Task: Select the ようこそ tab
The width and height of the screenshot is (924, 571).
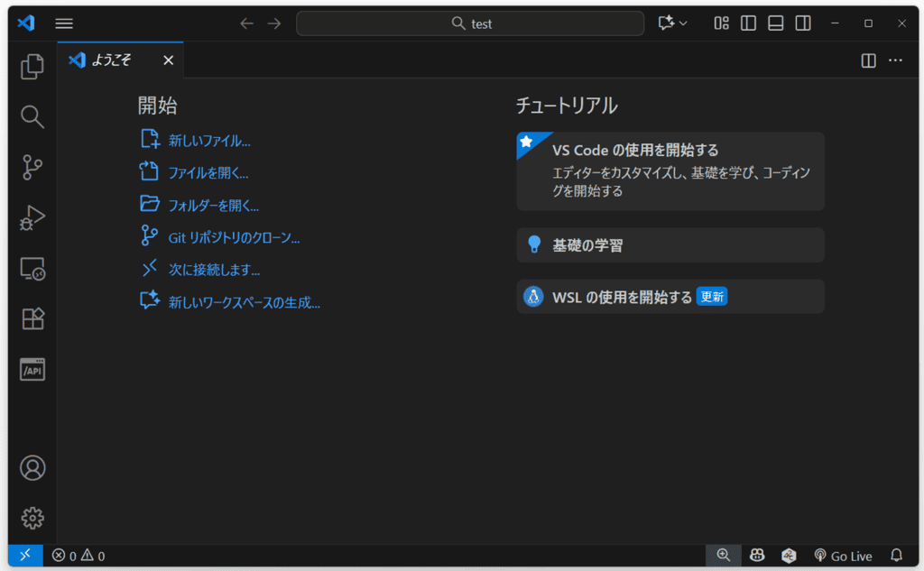Action: pyautogui.click(x=112, y=60)
